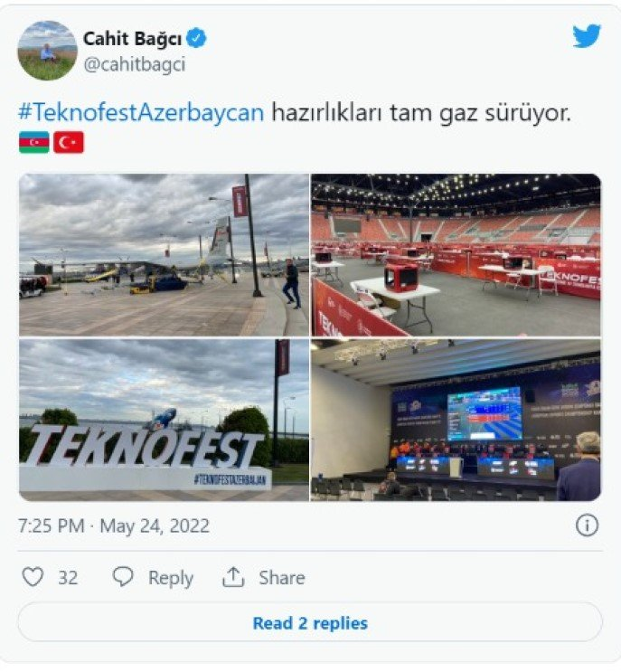
Task: Click the Azerbaijan flag emoji
Action: [x=34, y=142]
